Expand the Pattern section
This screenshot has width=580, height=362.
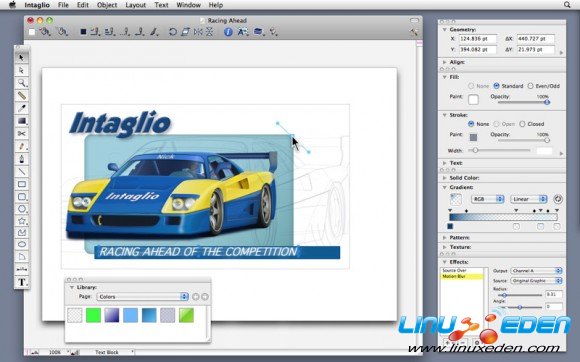445,237
